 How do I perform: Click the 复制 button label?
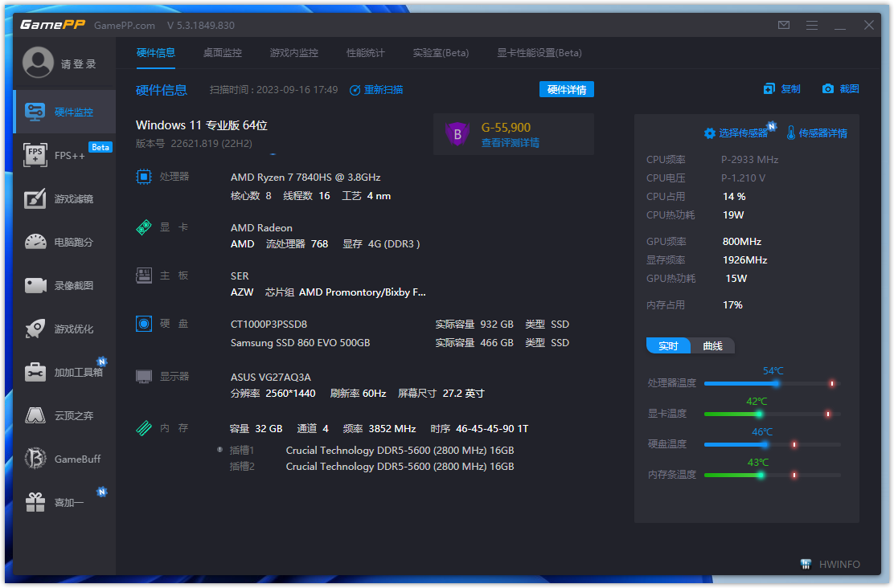[791, 89]
